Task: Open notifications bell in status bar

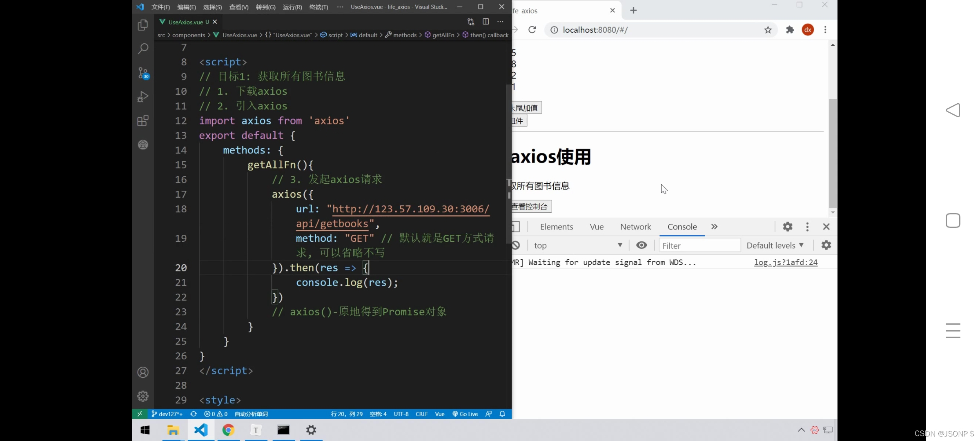Action: [x=502, y=414]
